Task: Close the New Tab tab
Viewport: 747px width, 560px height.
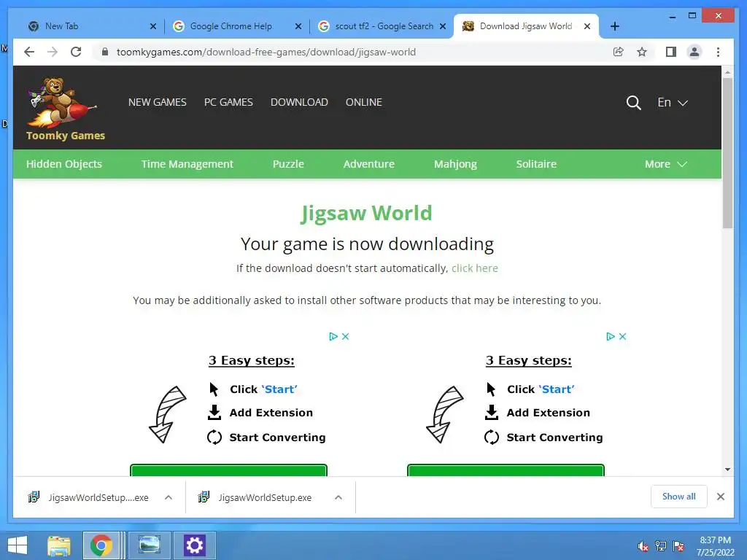Action: pos(153,26)
